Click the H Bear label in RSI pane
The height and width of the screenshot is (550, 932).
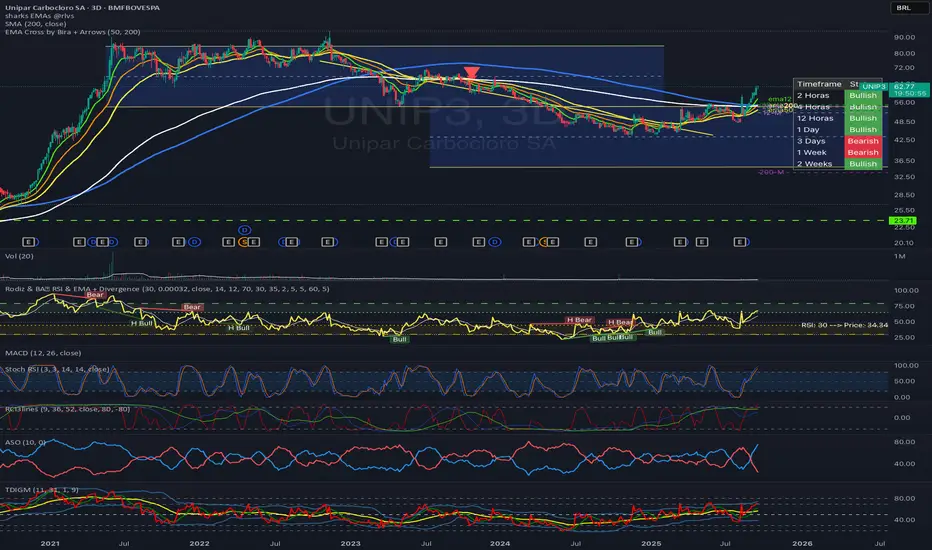click(x=579, y=320)
